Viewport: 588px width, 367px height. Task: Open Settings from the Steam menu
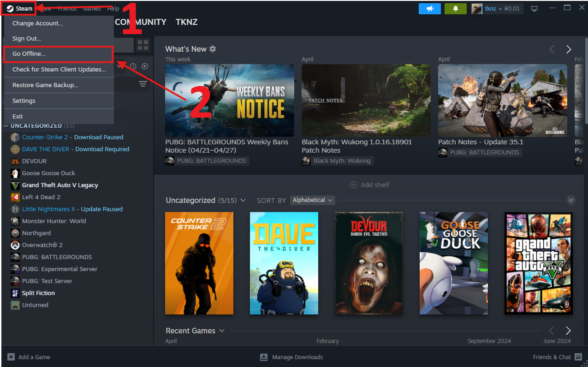click(24, 101)
